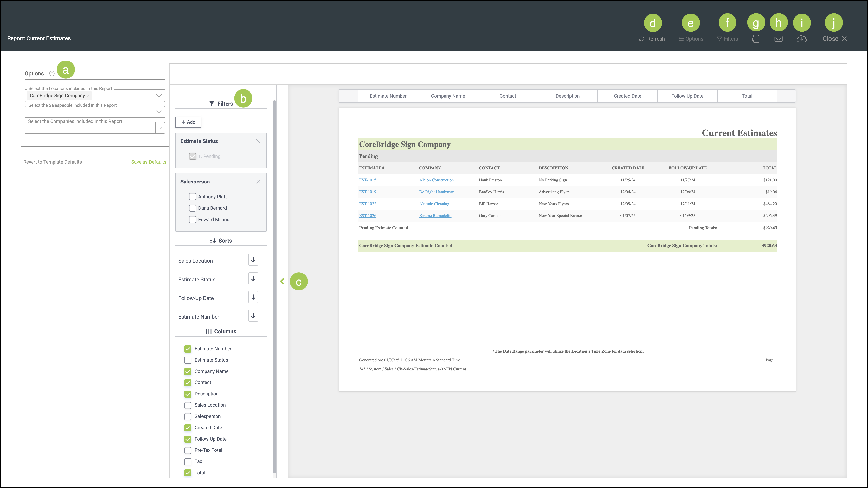
Task: Open the Options menu in header
Action: [690, 39]
